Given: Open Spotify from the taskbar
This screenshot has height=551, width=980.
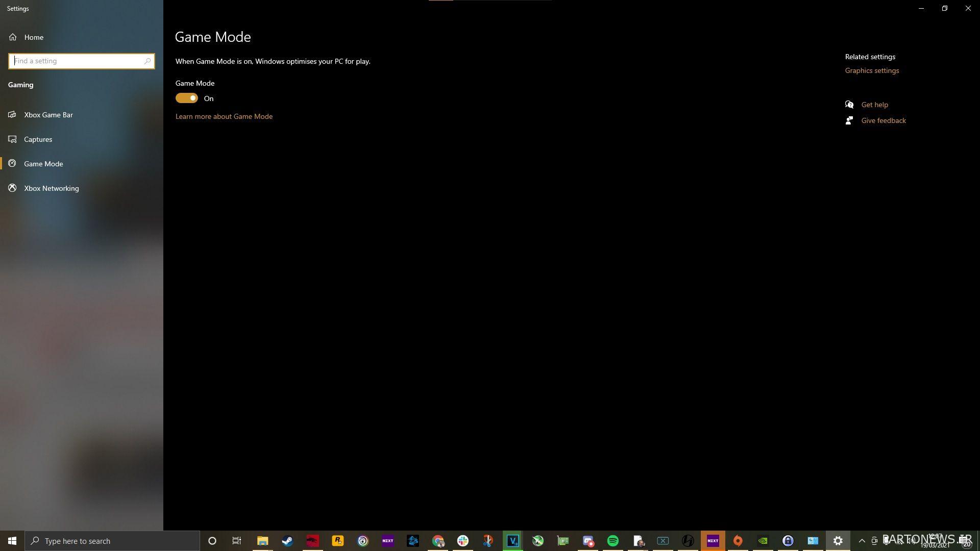Looking at the screenshot, I should pyautogui.click(x=613, y=541).
